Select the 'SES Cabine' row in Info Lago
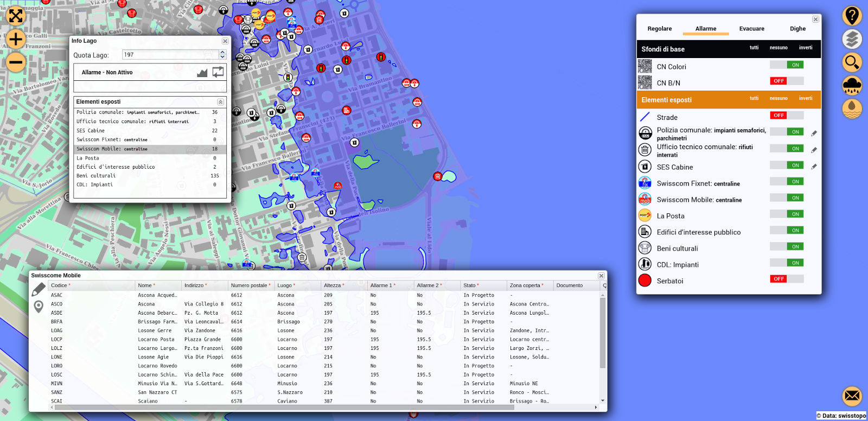This screenshot has height=421, width=868. pyautogui.click(x=150, y=131)
